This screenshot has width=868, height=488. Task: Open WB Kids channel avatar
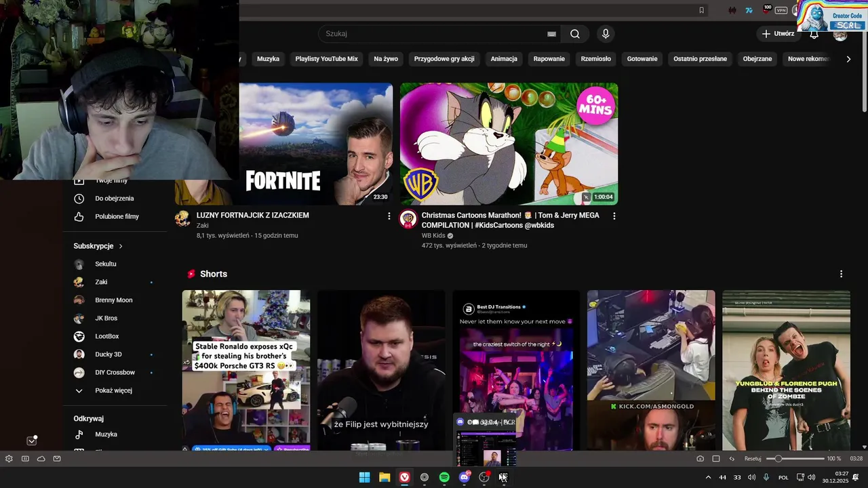(x=408, y=218)
